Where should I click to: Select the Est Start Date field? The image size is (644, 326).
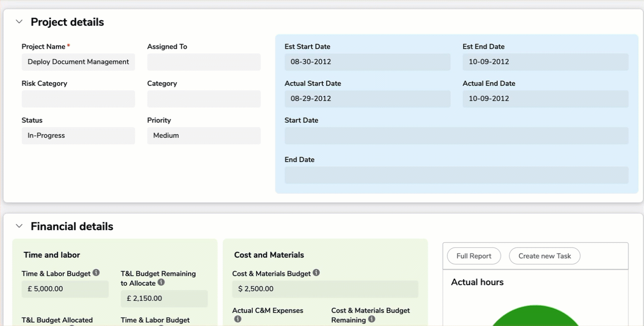point(368,62)
